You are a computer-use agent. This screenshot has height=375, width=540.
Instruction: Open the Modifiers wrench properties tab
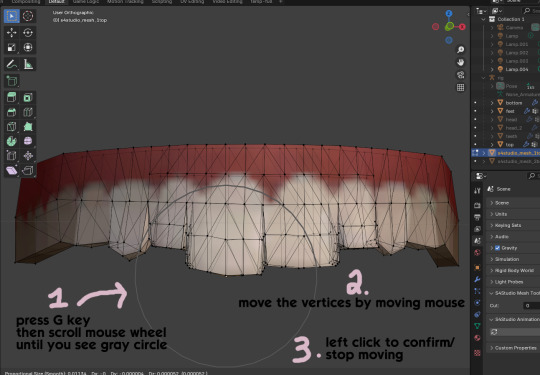[x=477, y=279]
